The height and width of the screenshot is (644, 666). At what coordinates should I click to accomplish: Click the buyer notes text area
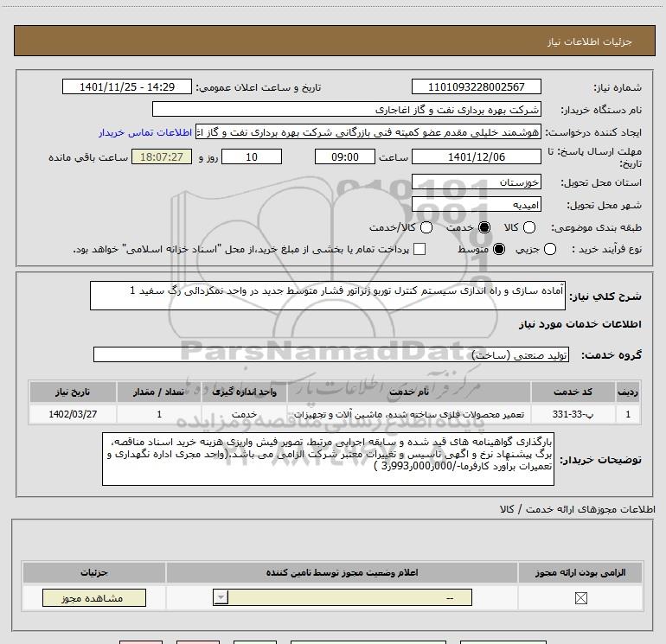(x=328, y=459)
